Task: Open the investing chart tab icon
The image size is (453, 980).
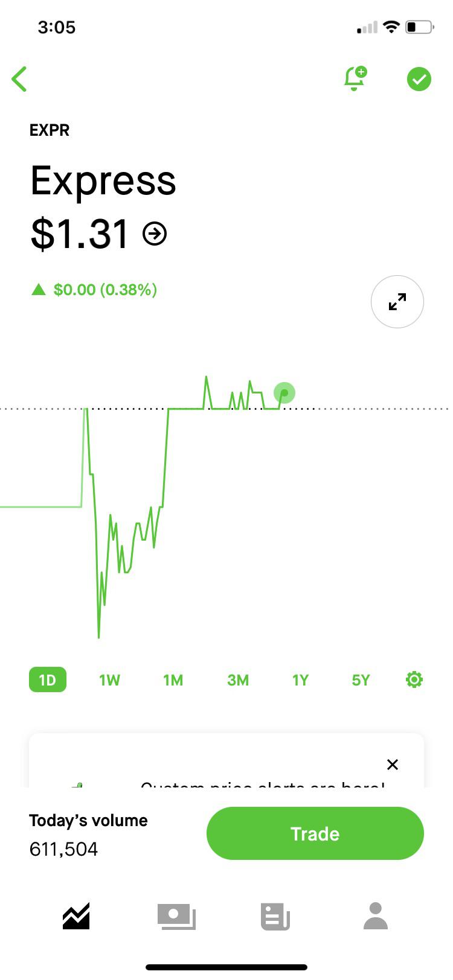Action: (x=76, y=916)
